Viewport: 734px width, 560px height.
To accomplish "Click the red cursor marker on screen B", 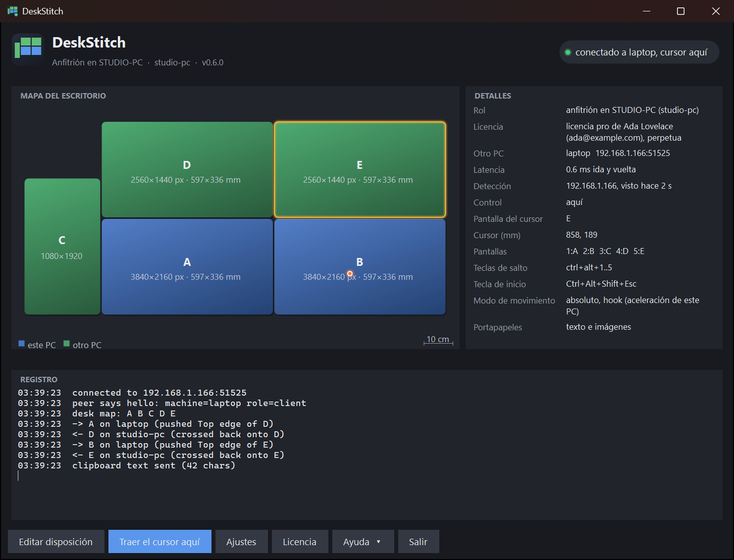I will tap(350, 274).
